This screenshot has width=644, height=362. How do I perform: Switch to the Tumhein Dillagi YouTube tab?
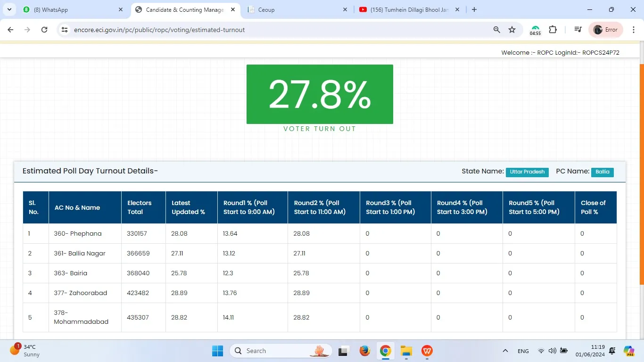click(410, 9)
